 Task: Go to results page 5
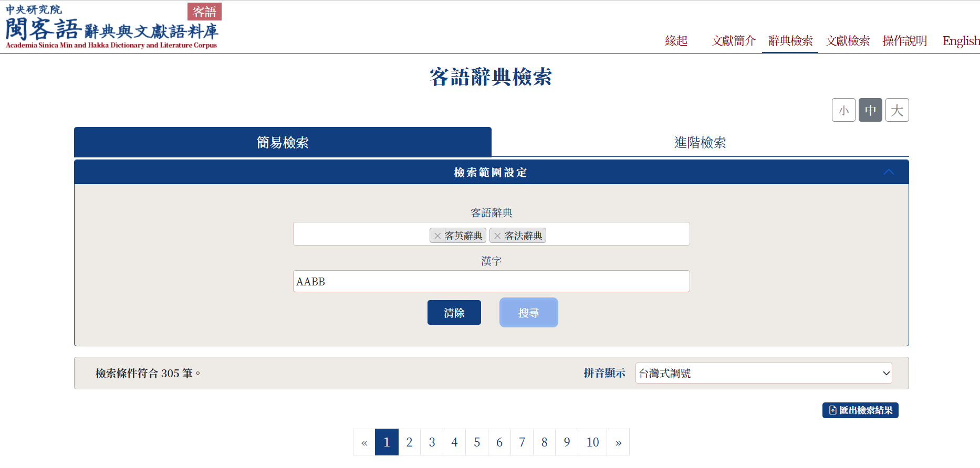477,442
